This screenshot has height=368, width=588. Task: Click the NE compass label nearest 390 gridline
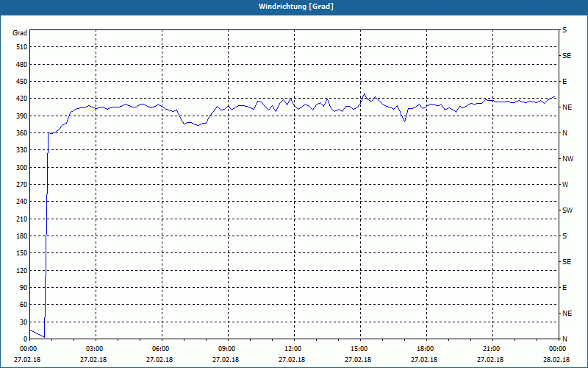567,107
